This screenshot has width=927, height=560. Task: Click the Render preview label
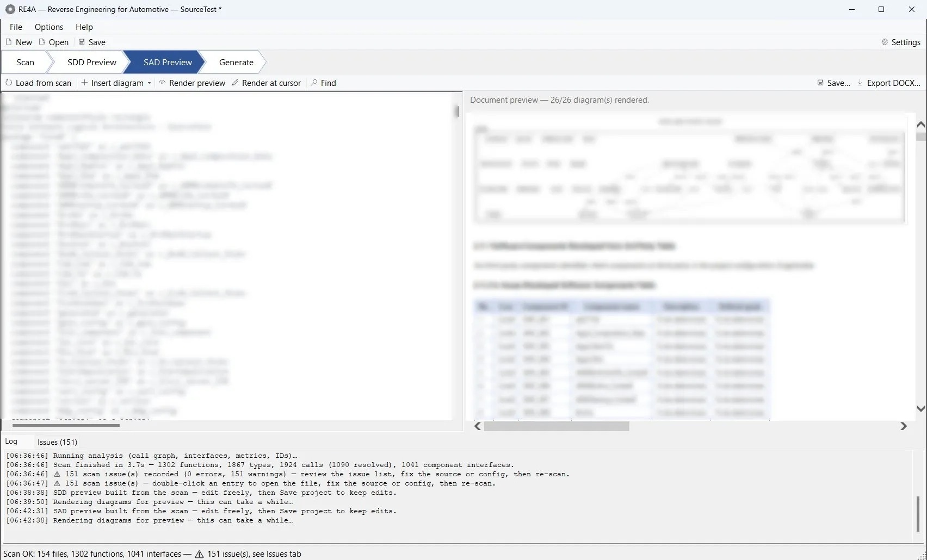coord(197,83)
